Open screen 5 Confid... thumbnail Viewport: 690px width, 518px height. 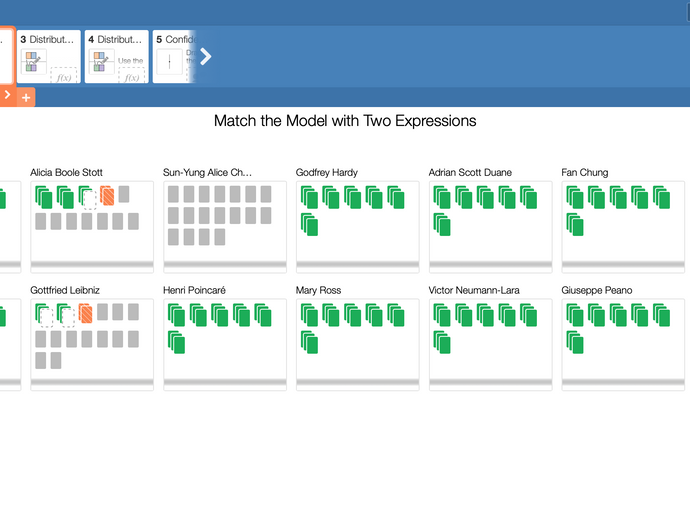coord(175,56)
